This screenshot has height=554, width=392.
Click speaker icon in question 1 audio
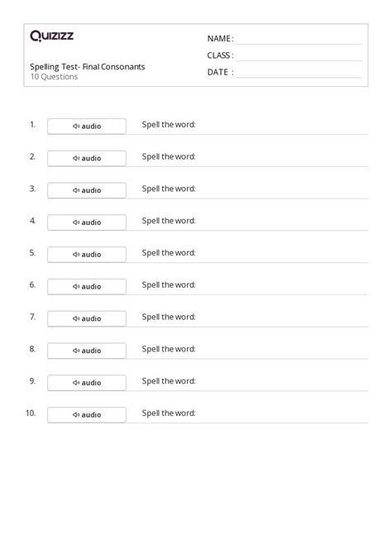76,127
